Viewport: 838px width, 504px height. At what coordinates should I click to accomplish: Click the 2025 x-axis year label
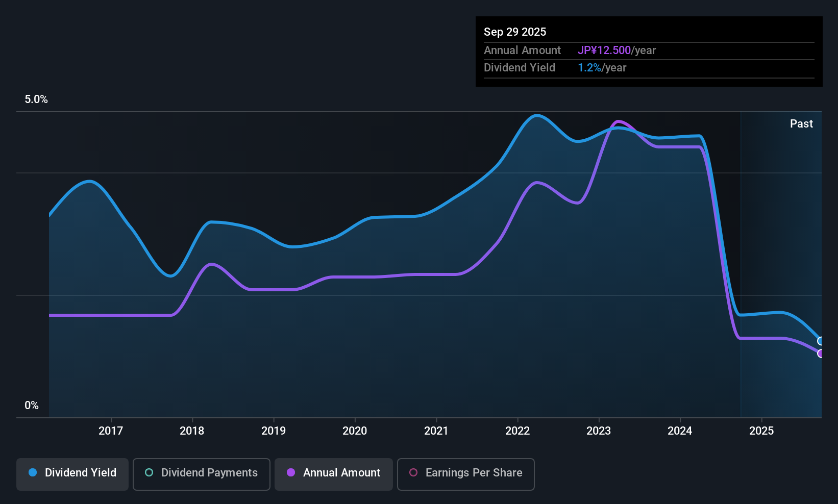coord(761,431)
